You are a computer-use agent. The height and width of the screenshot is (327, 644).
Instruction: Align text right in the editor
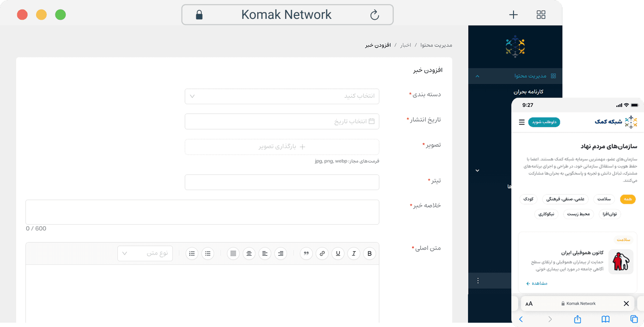281,254
